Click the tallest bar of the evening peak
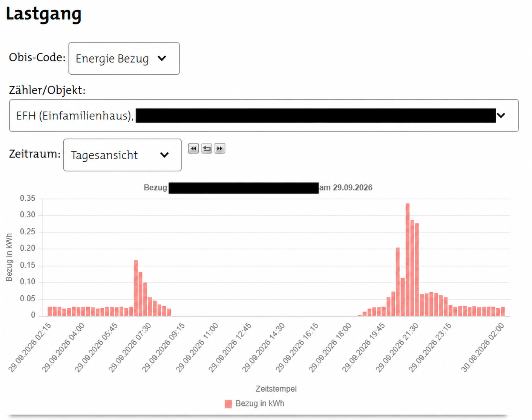Screen dimensions: 532x420 coord(408,260)
